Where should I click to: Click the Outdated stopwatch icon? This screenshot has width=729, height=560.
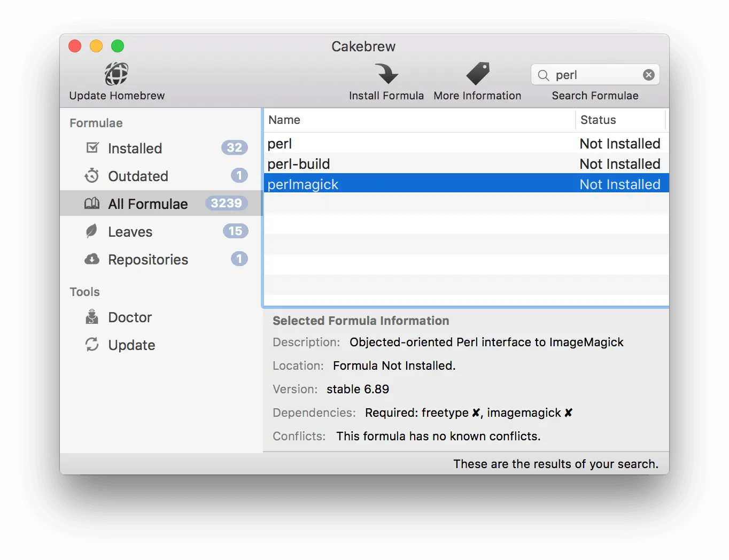click(92, 175)
